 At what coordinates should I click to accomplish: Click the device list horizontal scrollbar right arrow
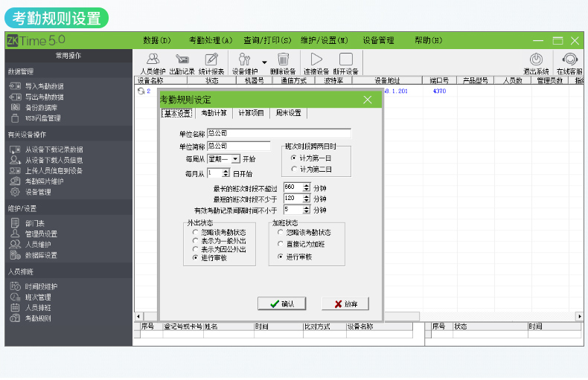[580, 316]
